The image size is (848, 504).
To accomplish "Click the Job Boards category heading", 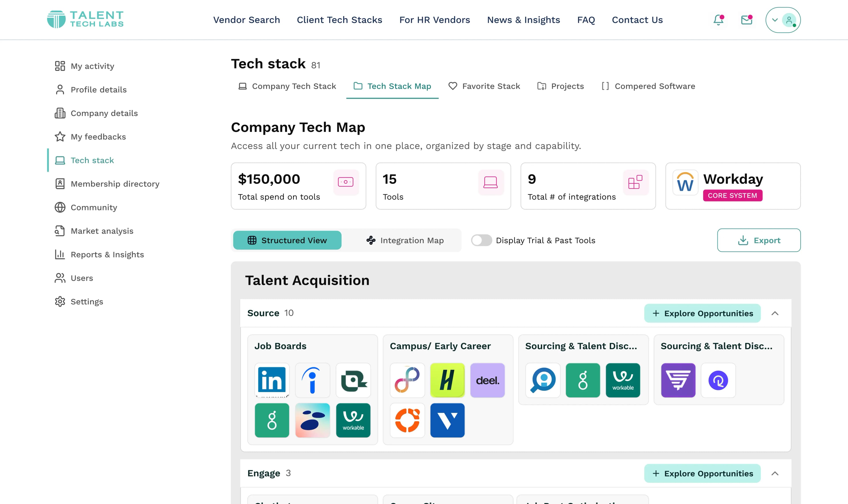I will coord(280,346).
